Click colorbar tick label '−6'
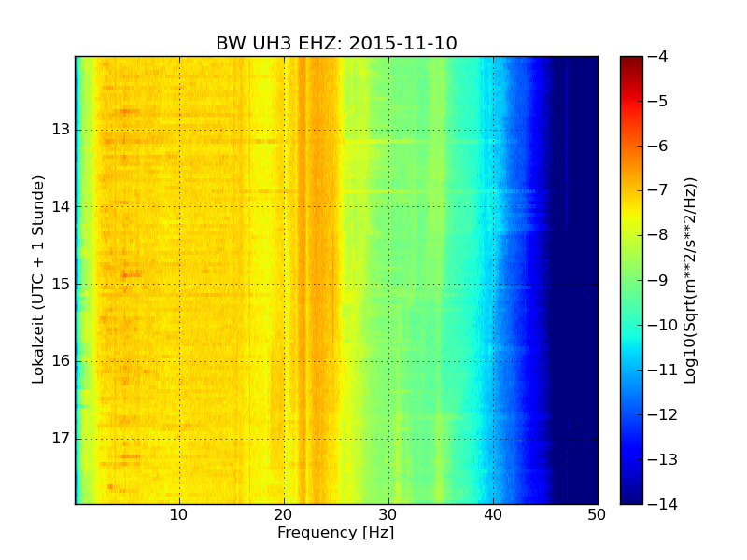Viewport: 747px width, 560px height. [x=658, y=146]
